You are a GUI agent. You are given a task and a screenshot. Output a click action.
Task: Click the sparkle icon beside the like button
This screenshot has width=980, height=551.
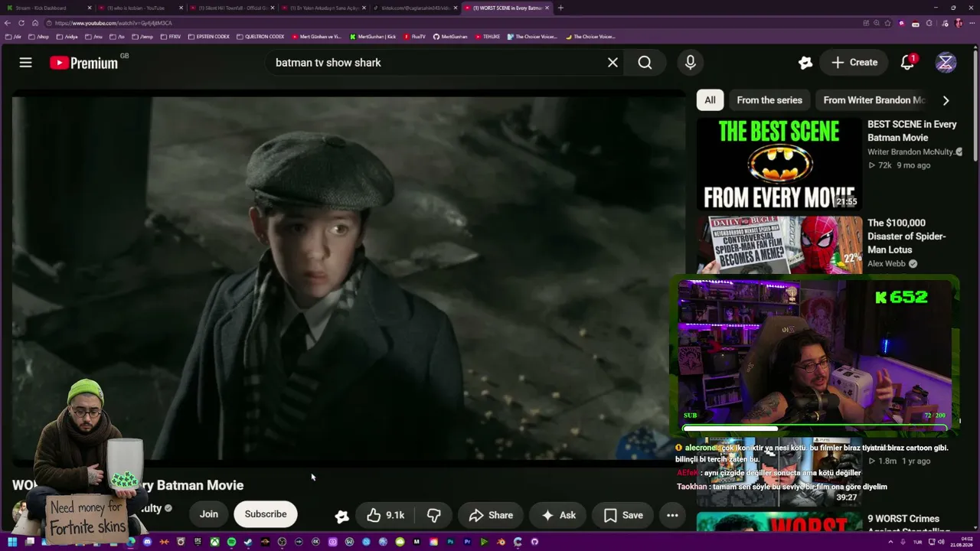click(x=341, y=517)
